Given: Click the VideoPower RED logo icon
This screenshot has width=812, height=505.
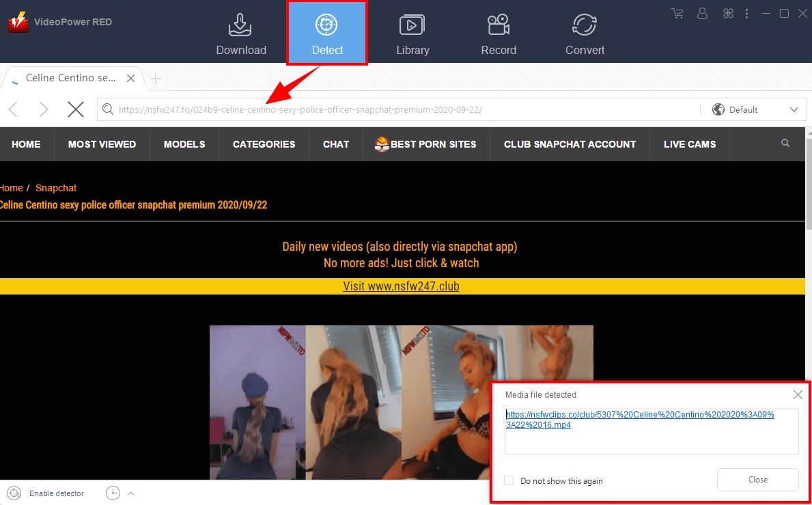Looking at the screenshot, I should pyautogui.click(x=17, y=23).
